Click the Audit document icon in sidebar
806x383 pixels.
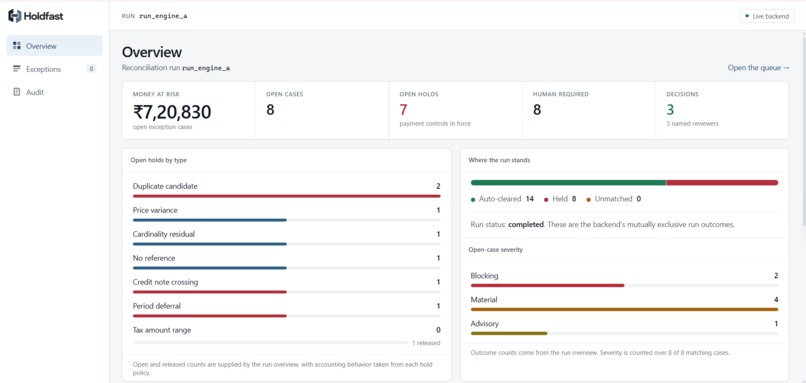(x=16, y=92)
